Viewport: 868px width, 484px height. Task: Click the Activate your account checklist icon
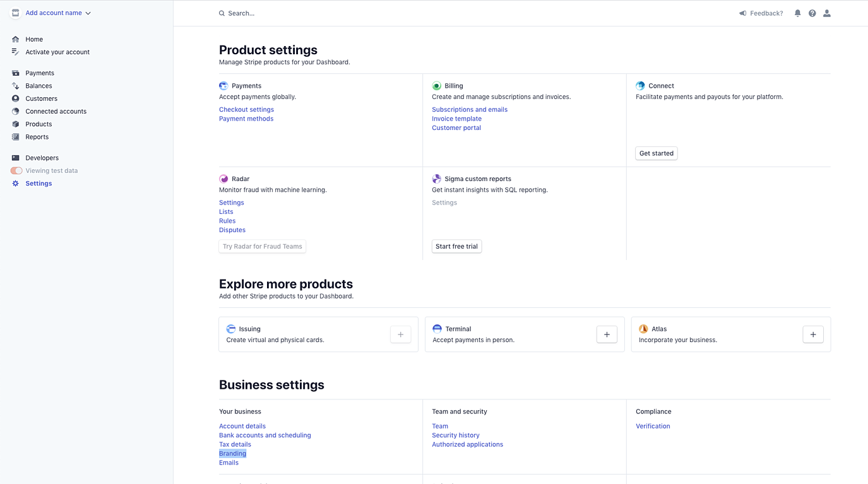(x=16, y=52)
